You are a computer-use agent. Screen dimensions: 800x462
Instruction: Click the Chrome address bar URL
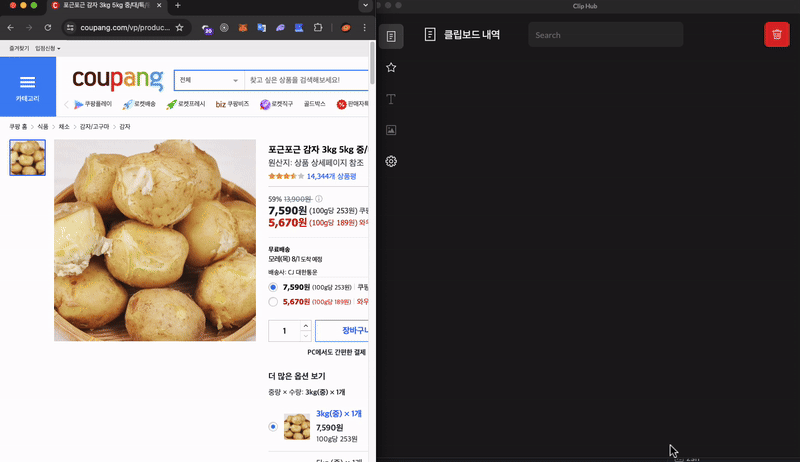[x=125, y=28]
